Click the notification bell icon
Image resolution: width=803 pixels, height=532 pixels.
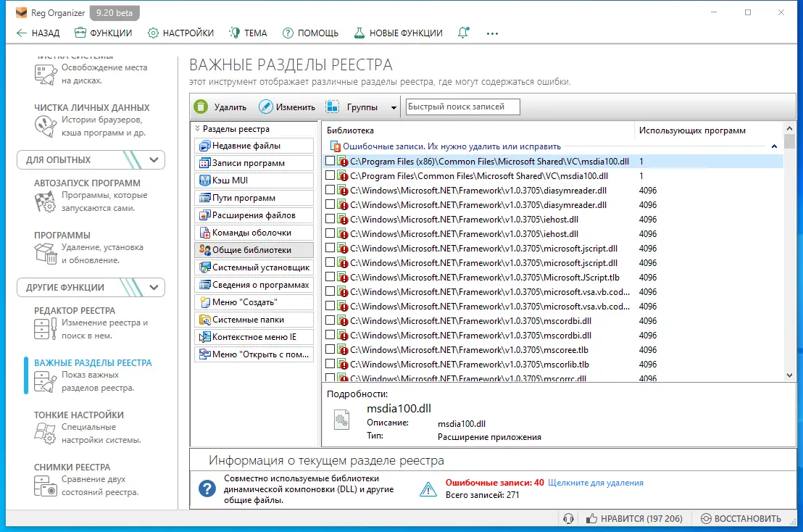[464, 33]
